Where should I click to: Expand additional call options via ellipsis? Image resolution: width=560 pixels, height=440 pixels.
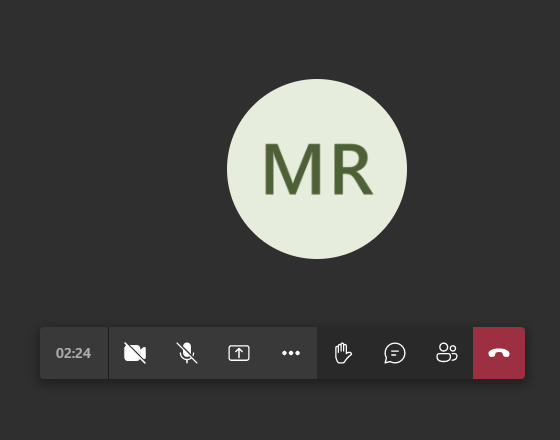click(x=291, y=353)
